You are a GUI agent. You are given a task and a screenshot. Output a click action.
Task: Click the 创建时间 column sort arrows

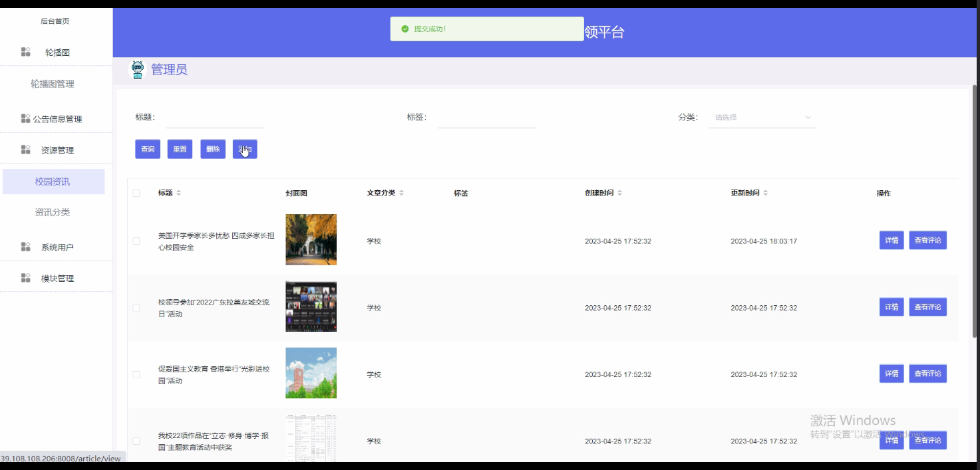(x=619, y=192)
